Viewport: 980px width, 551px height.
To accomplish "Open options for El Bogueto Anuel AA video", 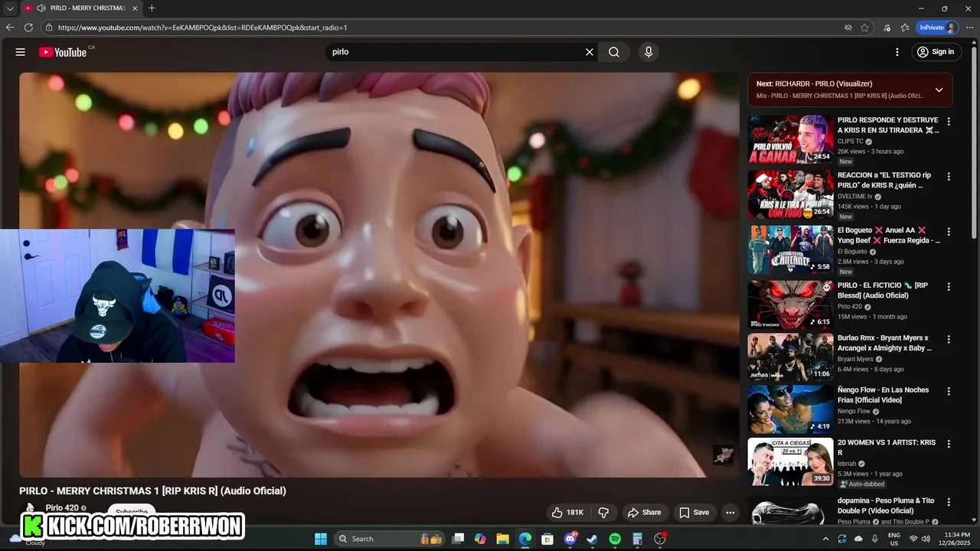I will click(x=949, y=232).
